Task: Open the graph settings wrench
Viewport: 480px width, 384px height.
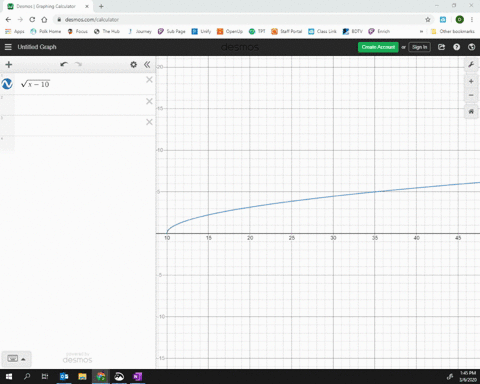Action: [471, 64]
